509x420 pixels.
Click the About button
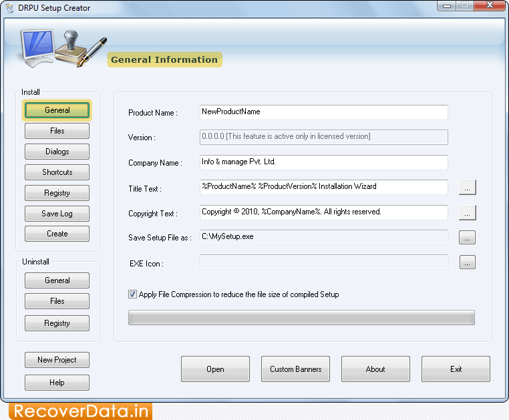375,369
